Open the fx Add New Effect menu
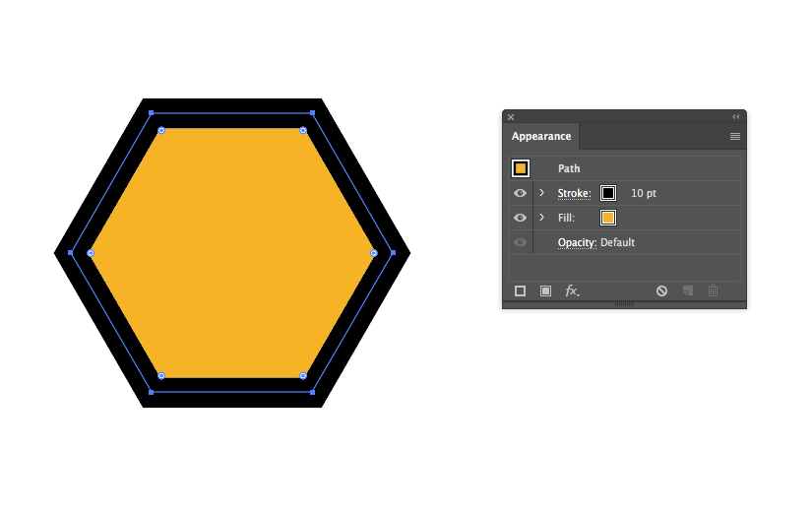Viewport: 812px width, 515px height. coord(572,290)
